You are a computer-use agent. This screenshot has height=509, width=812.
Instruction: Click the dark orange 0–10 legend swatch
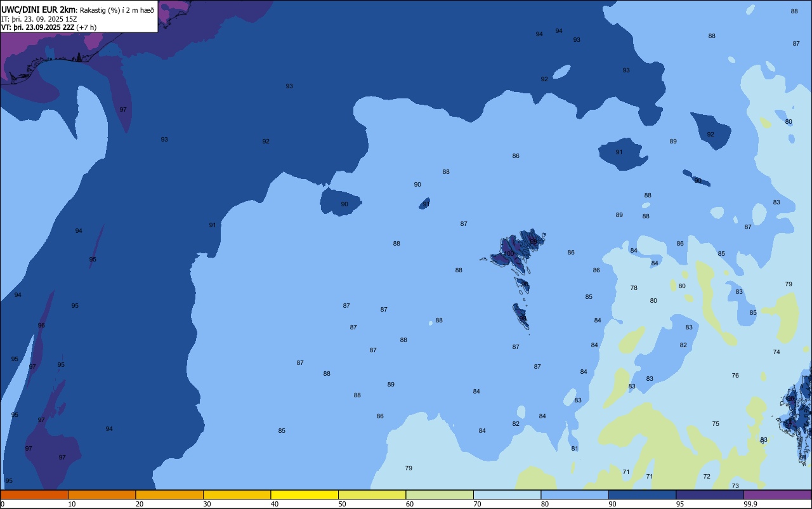point(34,494)
